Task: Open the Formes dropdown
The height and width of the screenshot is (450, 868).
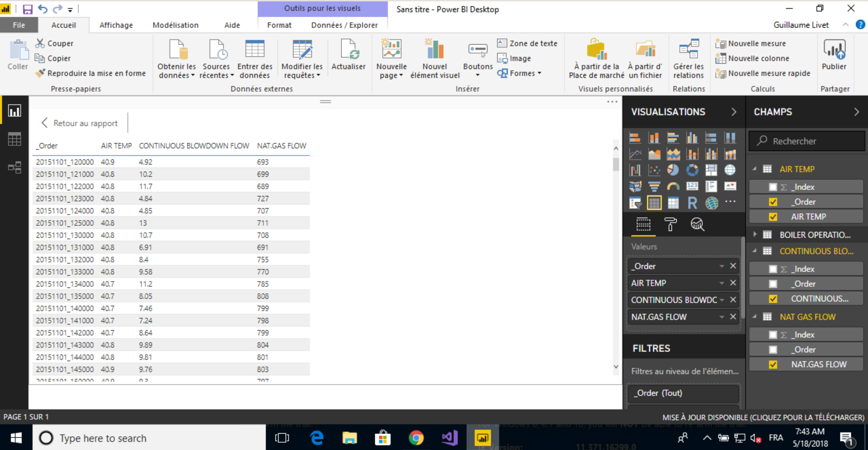Action: (x=519, y=73)
